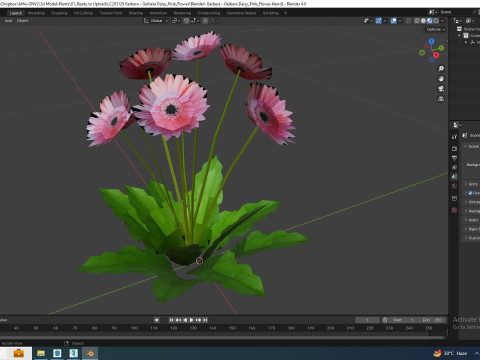
Task: Jump to timeline end button
Action: coord(205,320)
